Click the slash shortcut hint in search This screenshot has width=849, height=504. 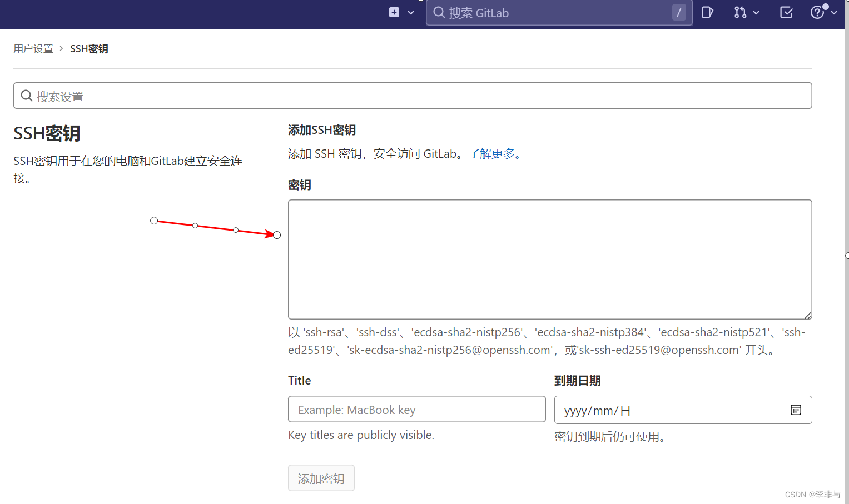679,13
